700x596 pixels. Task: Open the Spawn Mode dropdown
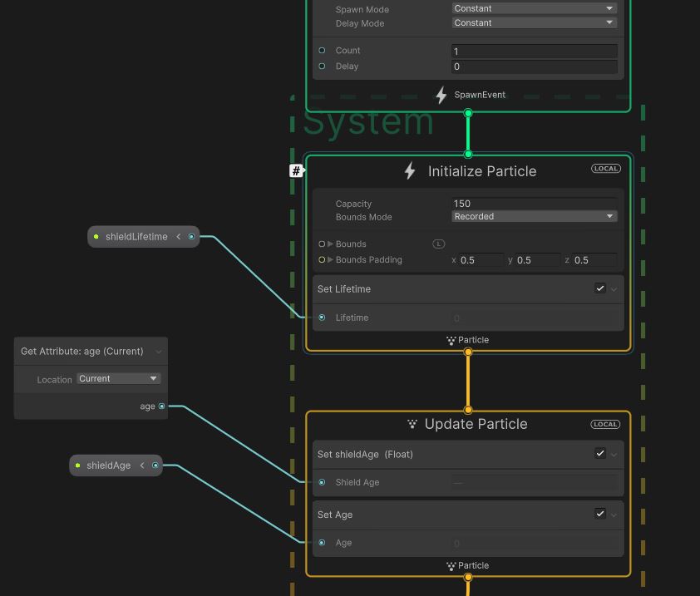point(534,8)
